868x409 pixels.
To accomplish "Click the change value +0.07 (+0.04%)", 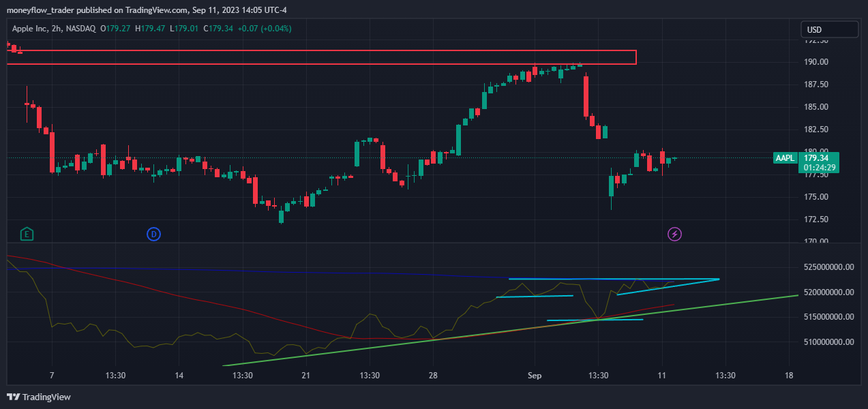I will coord(265,29).
